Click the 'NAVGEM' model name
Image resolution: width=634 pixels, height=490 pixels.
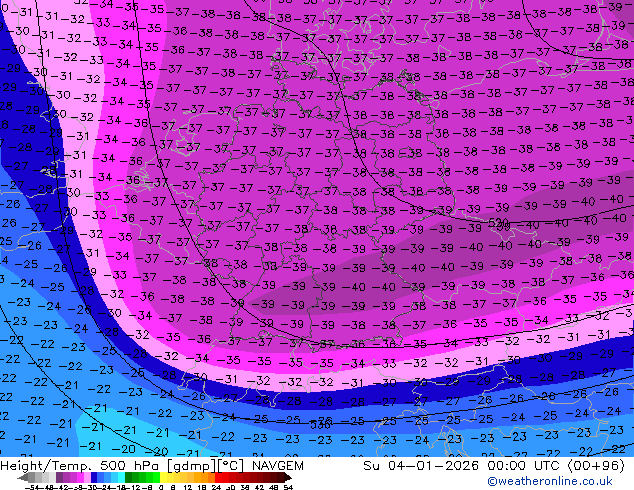point(278,466)
